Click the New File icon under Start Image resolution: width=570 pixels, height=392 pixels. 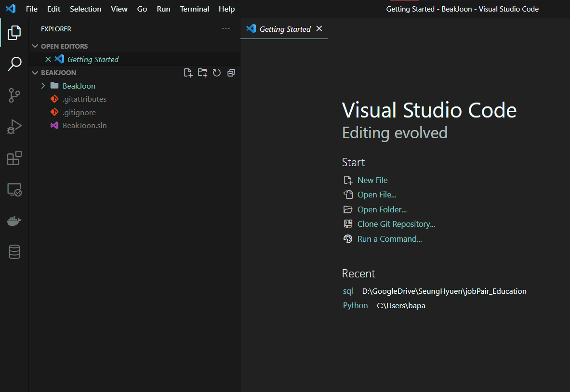coord(348,180)
